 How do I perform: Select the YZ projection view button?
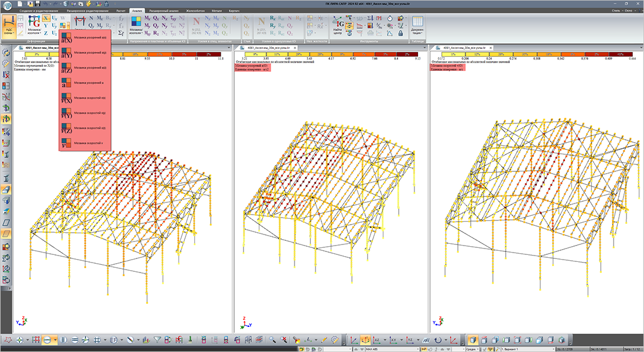pyautogui.click(x=409, y=340)
